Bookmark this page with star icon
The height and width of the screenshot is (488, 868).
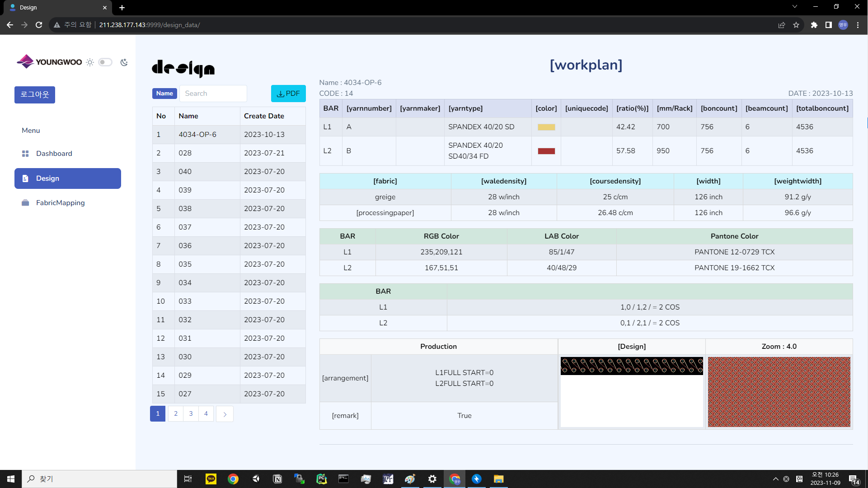(x=796, y=25)
